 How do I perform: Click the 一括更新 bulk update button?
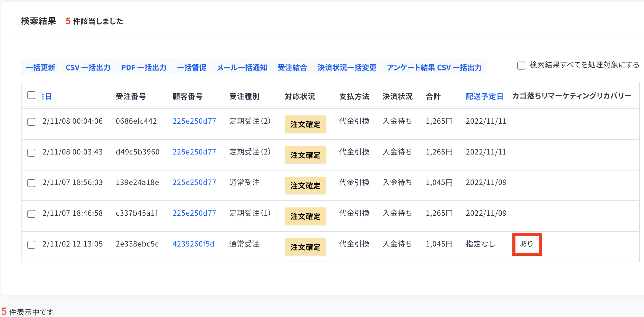click(41, 67)
